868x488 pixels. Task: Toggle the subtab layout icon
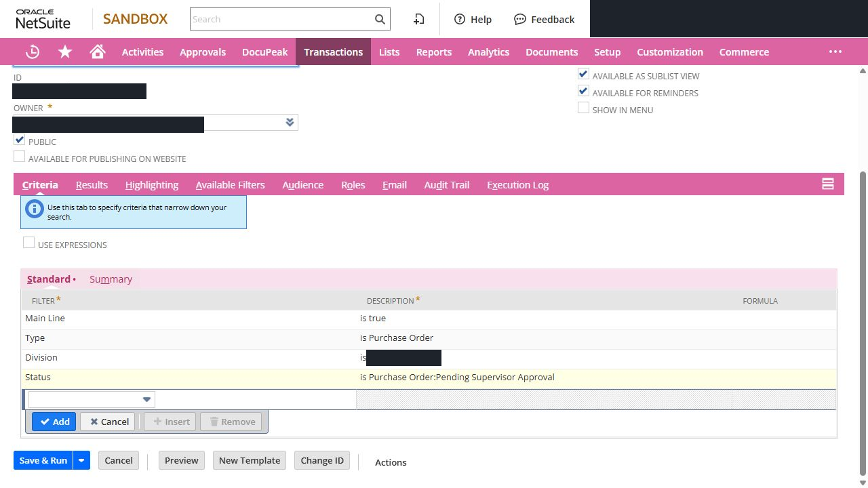click(827, 184)
